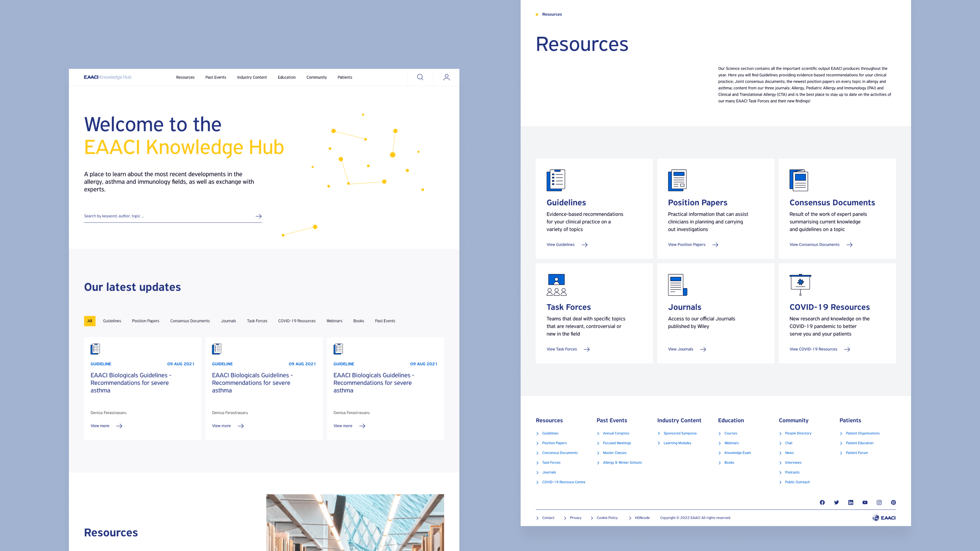
Task: Click the COVID-19 Resources presentation icon
Action: point(800,284)
